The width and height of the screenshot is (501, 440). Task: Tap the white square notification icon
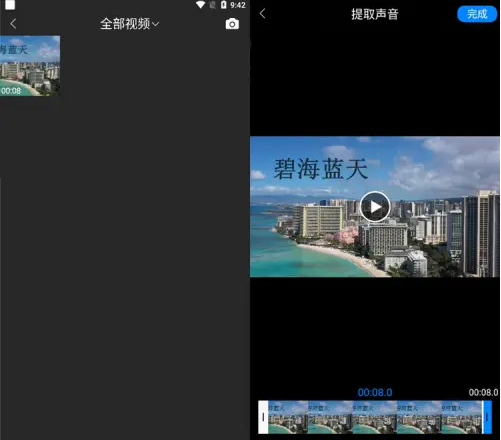[10, 5]
